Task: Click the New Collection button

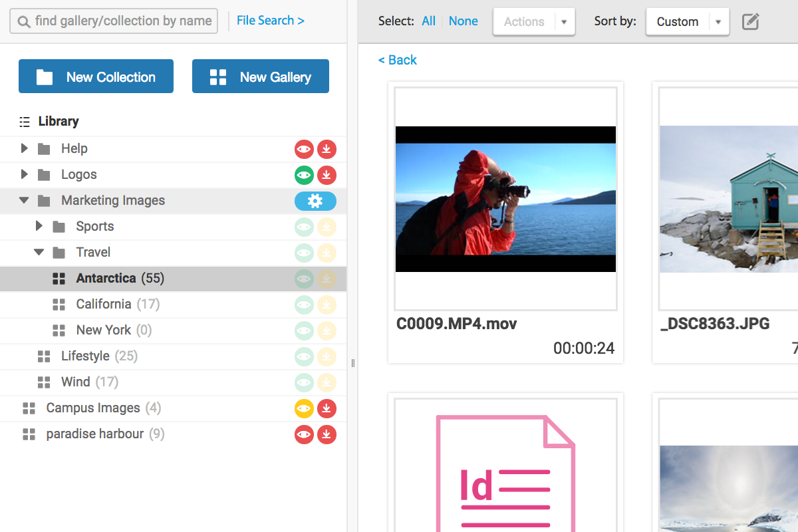Action: coord(96,76)
